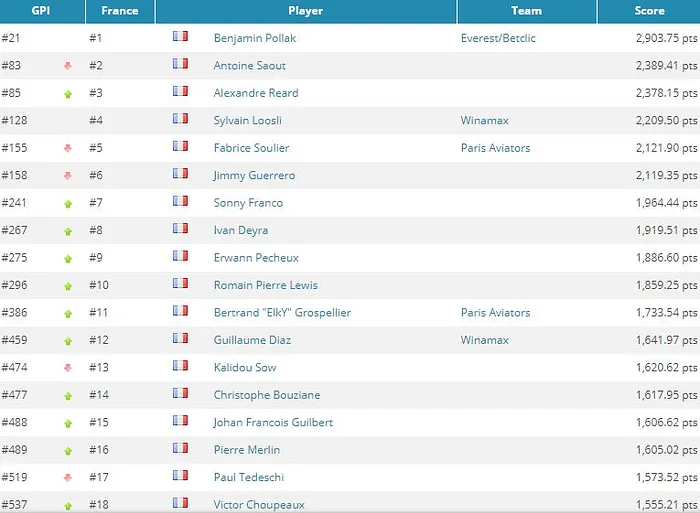This screenshot has height=513, width=700.
Task: Click the Player column header
Action: click(305, 11)
